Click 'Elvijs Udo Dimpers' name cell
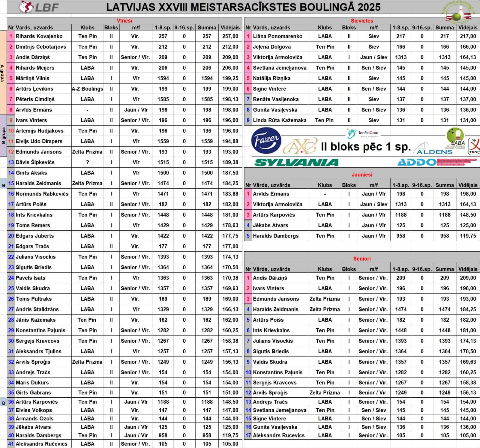Screen dimensions: 480x448 [x=43, y=141]
